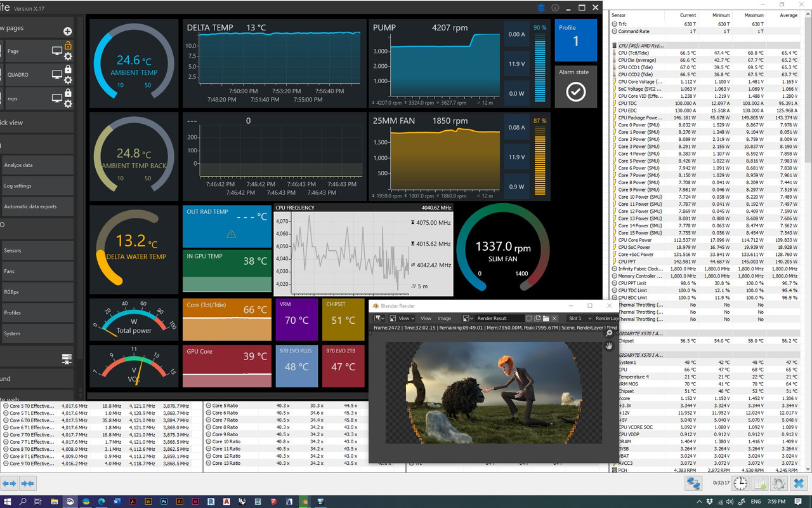
Task: Enable the fake user shield for Render Result
Action: pyautogui.click(x=528, y=318)
